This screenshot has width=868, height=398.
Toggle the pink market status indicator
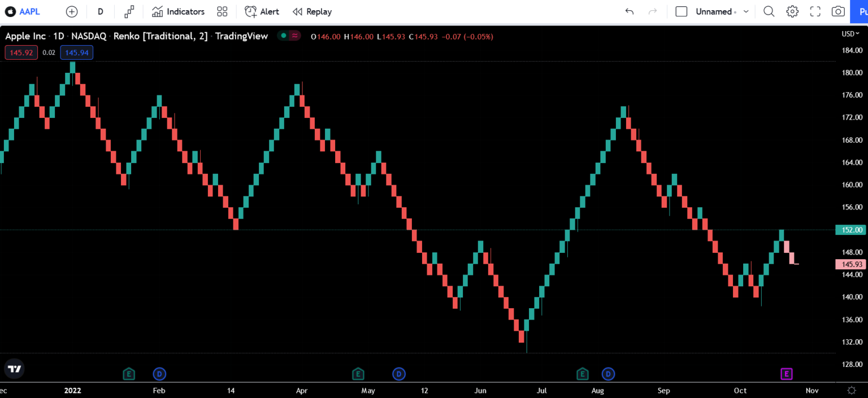point(295,36)
